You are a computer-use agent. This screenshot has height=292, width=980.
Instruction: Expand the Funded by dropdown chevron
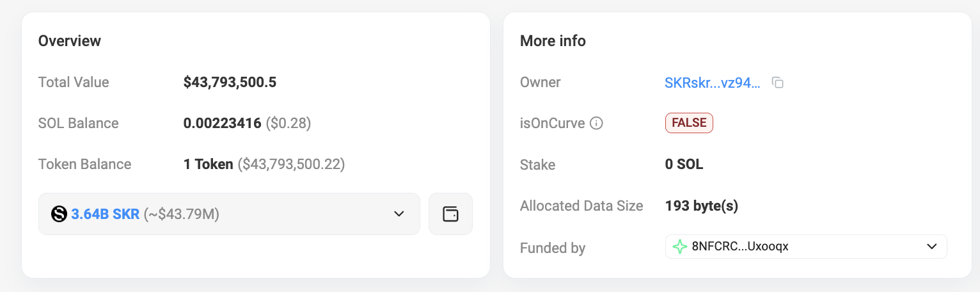pos(931,247)
